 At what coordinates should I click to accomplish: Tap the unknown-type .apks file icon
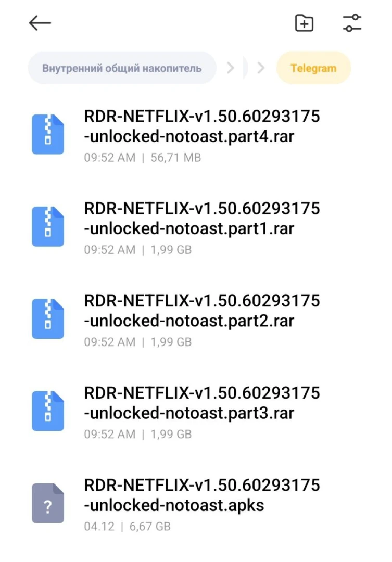coord(47,503)
